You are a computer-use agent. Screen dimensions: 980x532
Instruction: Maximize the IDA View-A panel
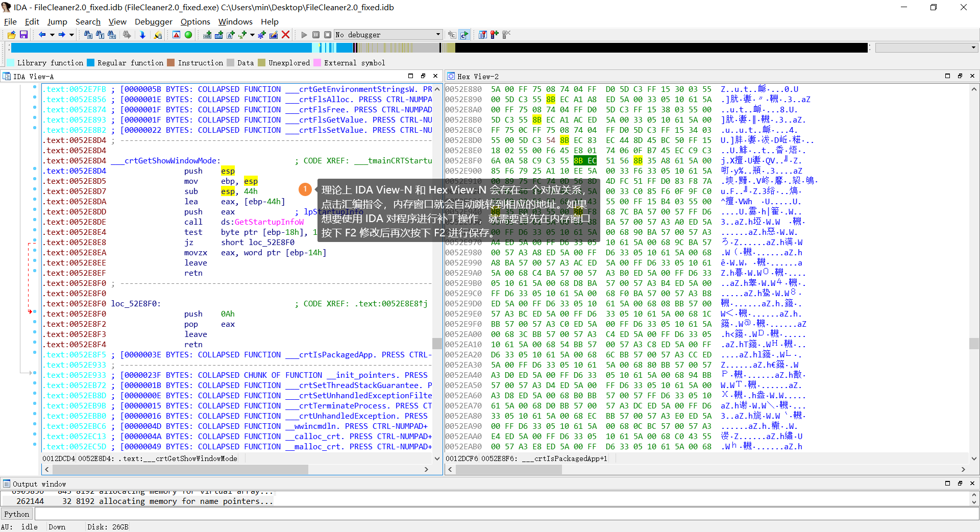(x=410, y=76)
